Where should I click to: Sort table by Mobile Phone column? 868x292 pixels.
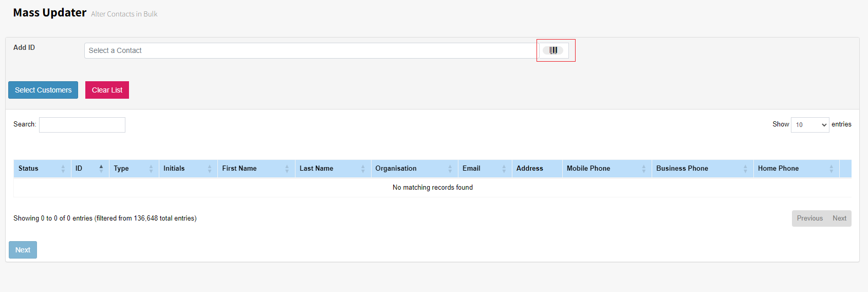[607, 169]
